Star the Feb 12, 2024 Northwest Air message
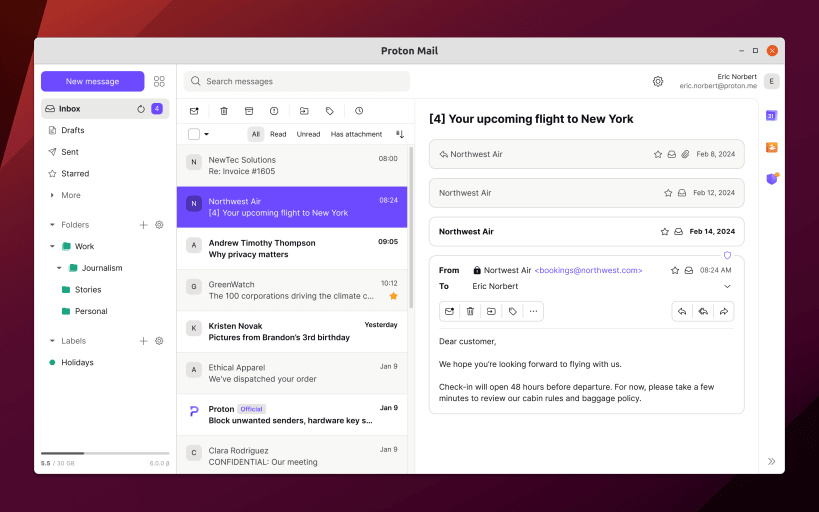 [x=668, y=193]
